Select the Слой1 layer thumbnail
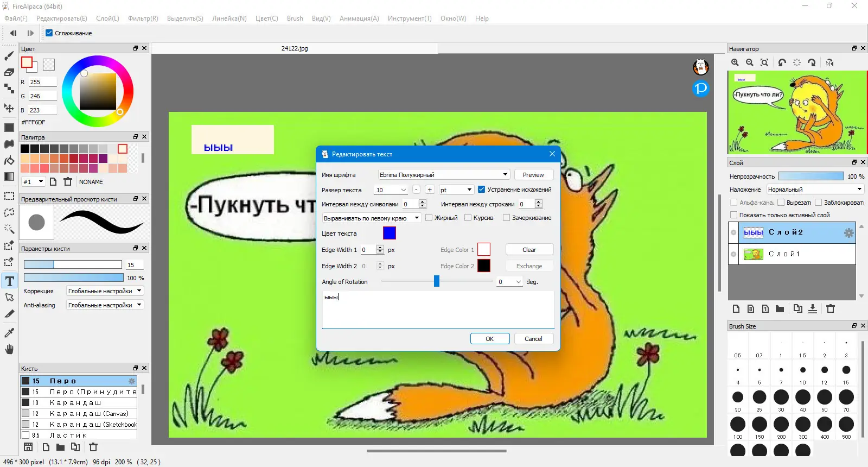This screenshot has width=868, height=467. pyautogui.click(x=753, y=254)
